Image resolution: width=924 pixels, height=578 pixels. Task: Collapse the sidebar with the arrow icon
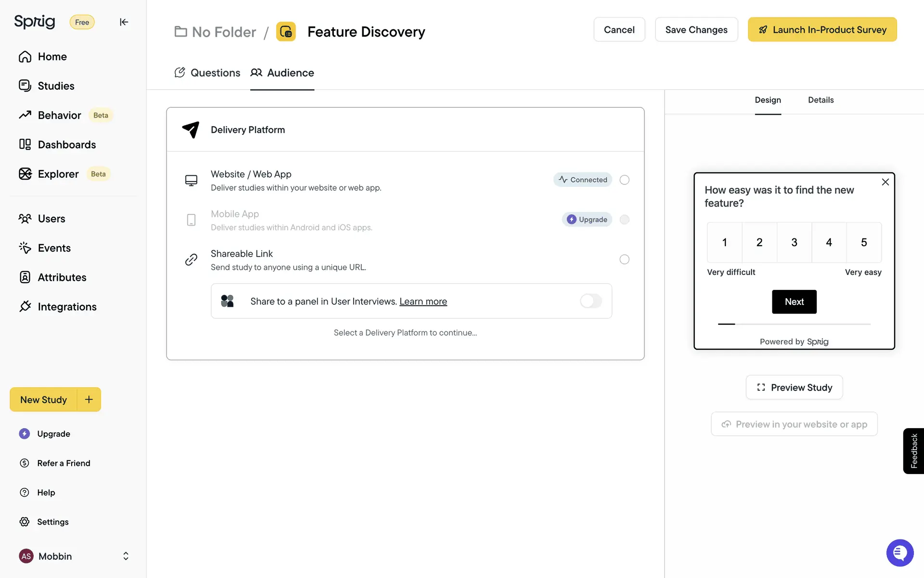click(x=124, y=22)
